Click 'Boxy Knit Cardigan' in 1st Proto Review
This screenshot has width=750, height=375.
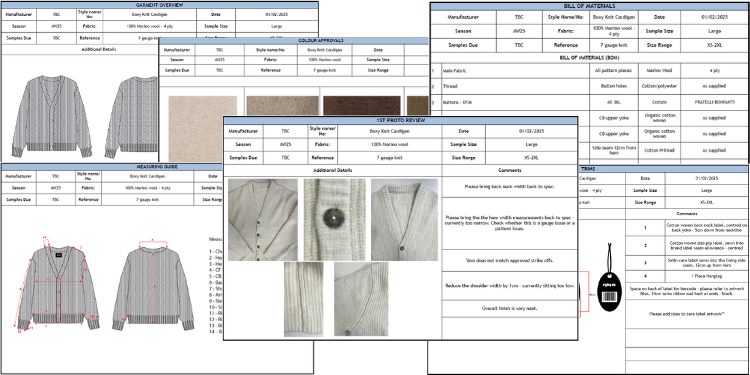tap(389, 131)
